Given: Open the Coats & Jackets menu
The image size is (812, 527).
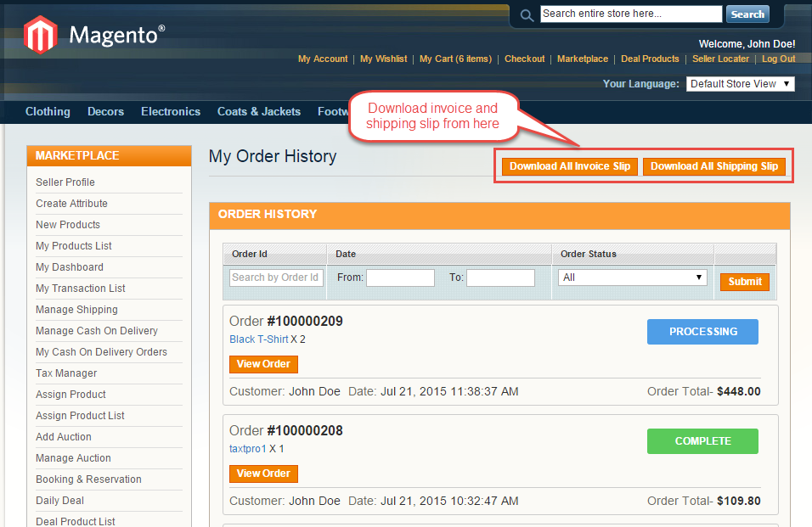Looking at the screenshot, I should [259, 112].
